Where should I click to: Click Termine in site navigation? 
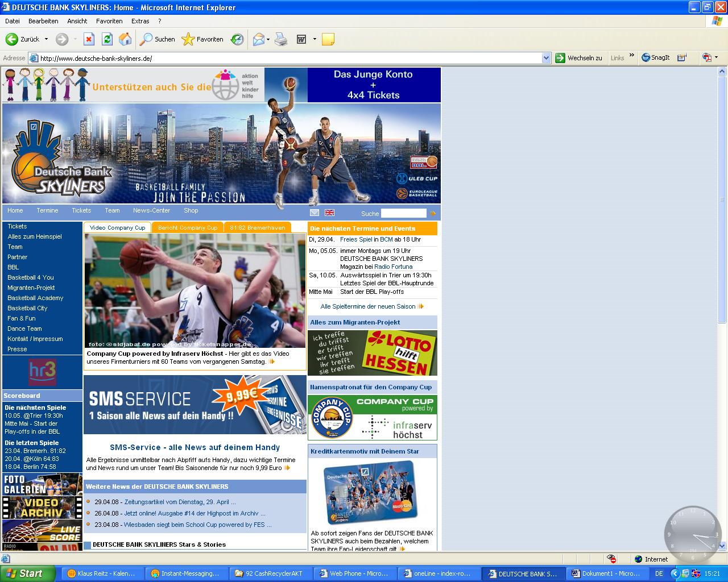click(x=47, y=210)
